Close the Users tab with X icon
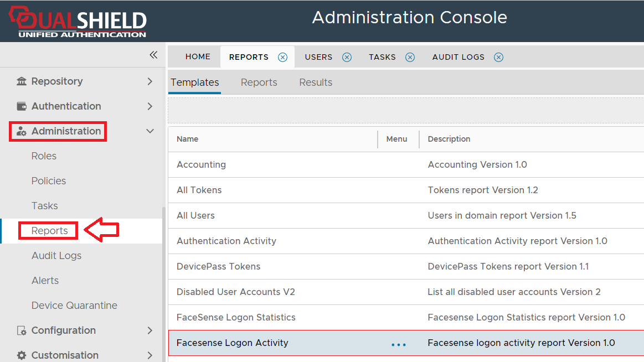 coord(347,57)
